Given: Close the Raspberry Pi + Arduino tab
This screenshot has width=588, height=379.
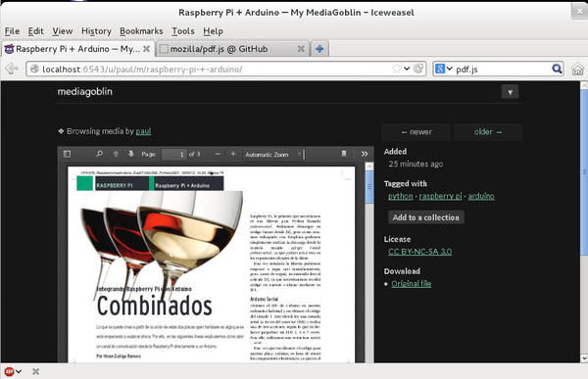Looking at the screenshot, I should (x=147, y=49).
